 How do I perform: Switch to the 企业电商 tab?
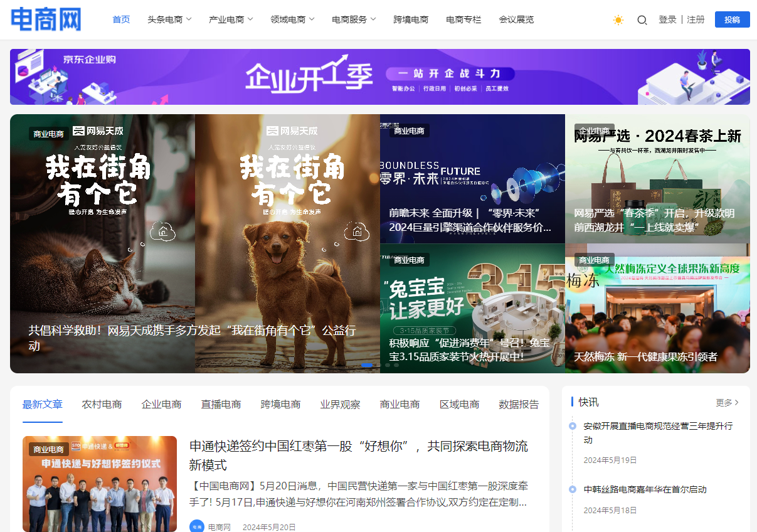[161, 405]
